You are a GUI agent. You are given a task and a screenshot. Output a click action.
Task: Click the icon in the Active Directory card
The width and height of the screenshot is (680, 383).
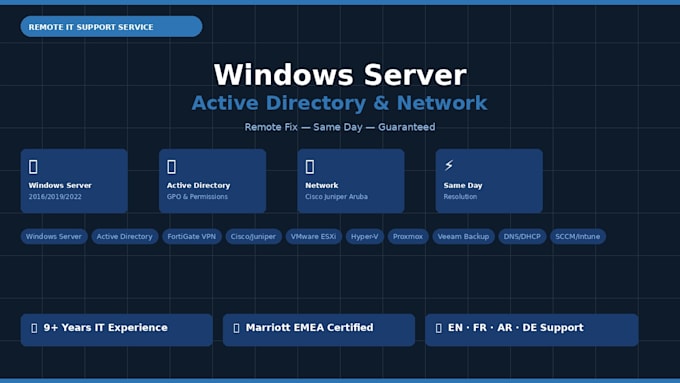point(171,167)
